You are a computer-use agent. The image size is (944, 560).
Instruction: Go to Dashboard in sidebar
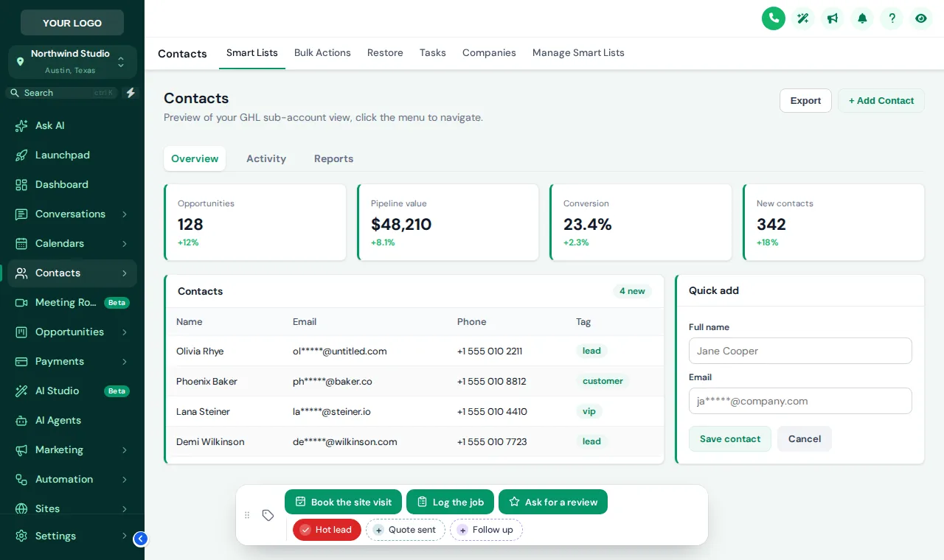pyautogui.click(x=72, y=184)
